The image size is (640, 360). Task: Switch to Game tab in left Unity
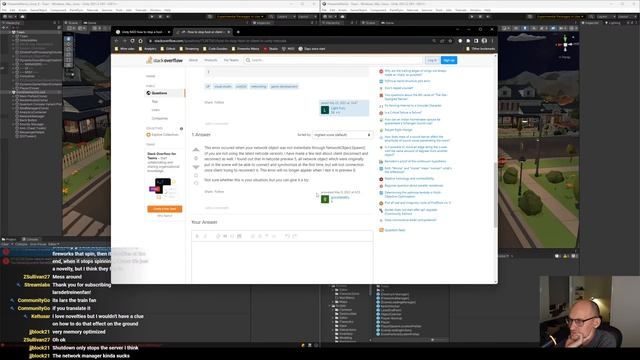click(x=91, y=23)
